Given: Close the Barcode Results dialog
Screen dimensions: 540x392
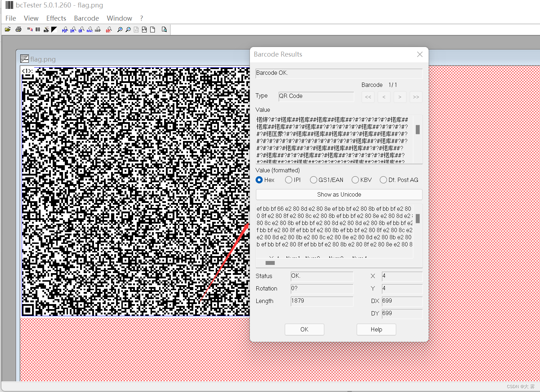Looking at the screenshot, I should pyautogui.click(x=420, y=54).
